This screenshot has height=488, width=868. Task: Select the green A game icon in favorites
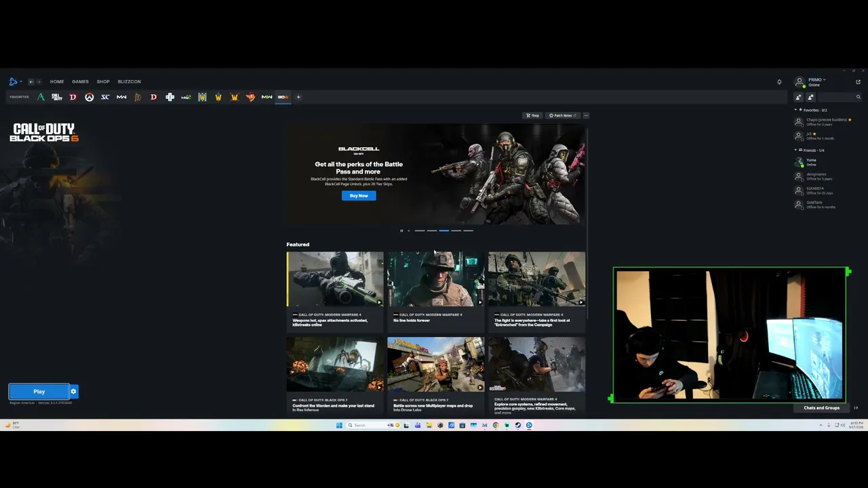(x=41, y=98)
